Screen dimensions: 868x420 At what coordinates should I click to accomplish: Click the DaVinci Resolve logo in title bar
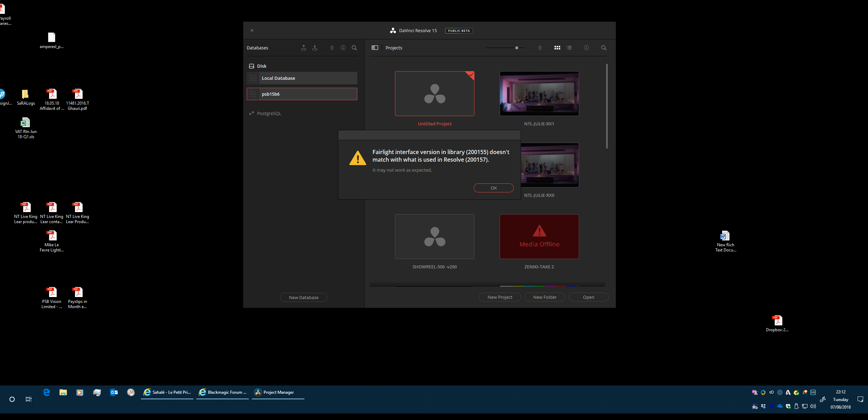[393, 30]
